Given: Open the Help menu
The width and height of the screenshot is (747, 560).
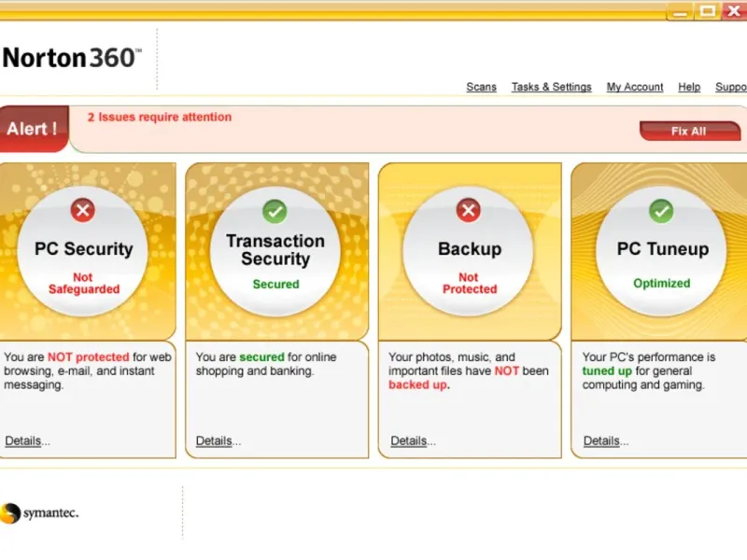Looking at the screenshot, I should pos(689,87).
